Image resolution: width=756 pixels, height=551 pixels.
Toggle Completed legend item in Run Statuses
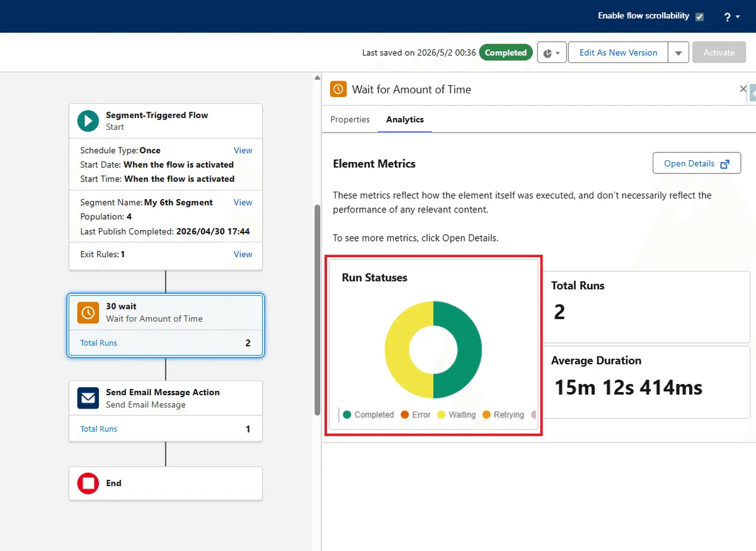(x=369, y=415)
